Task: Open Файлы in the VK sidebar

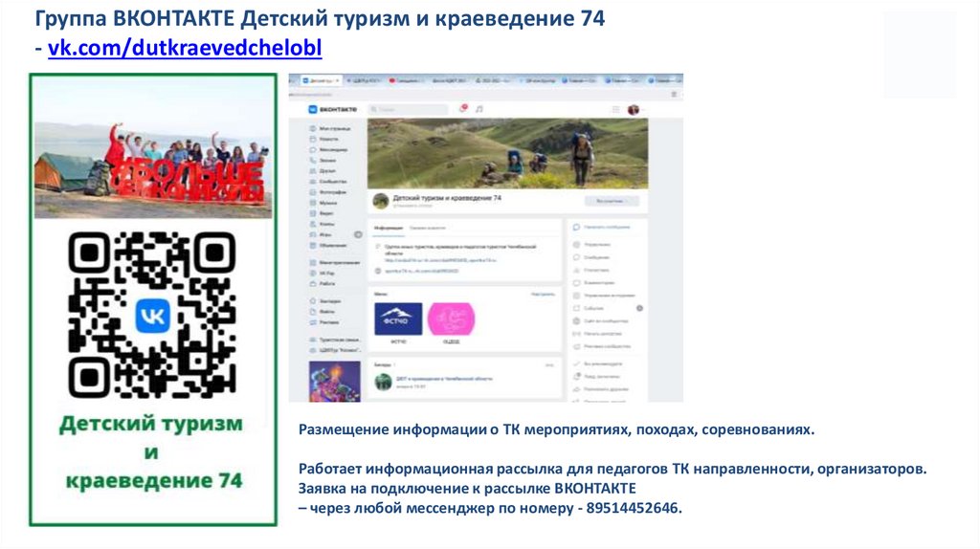Action: point(323,312)
